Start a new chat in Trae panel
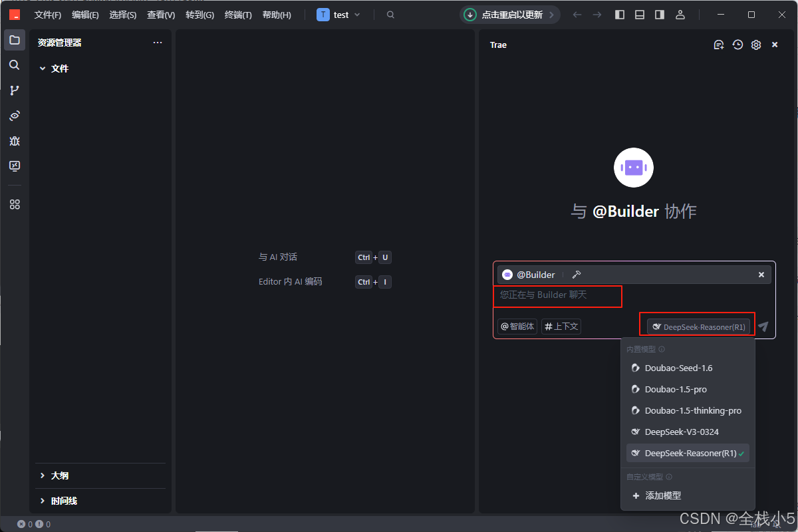Viewport: 798px width, 532px height. click(x=718, y=45)
